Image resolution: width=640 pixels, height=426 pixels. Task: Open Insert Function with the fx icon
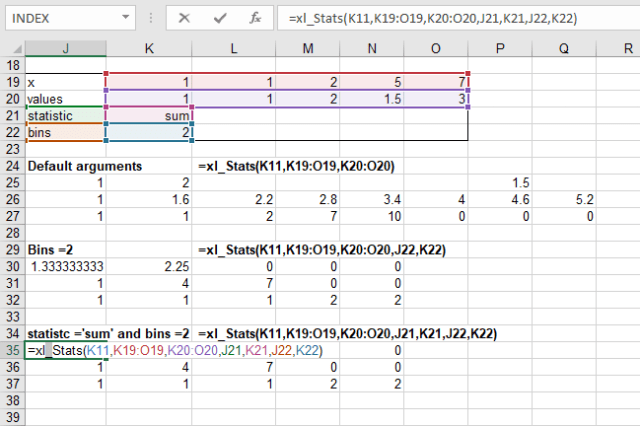(x=255, y=18)
